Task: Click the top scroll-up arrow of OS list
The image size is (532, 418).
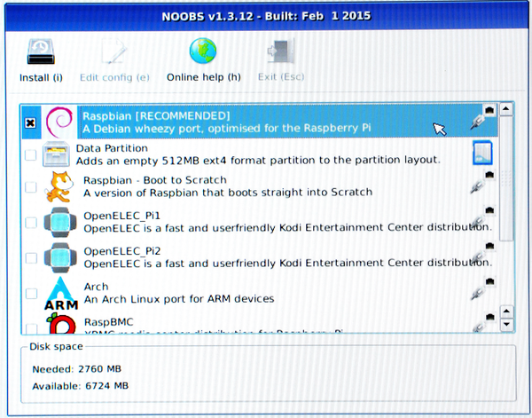Action: point(506,109)
